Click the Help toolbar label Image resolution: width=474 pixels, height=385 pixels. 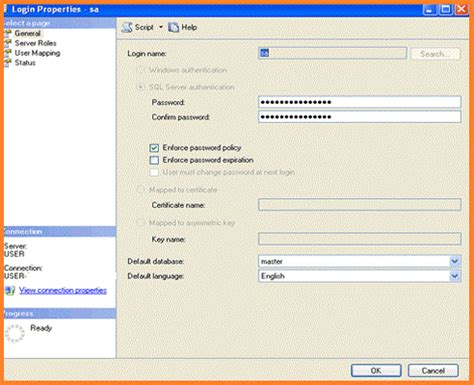point(189,27)
